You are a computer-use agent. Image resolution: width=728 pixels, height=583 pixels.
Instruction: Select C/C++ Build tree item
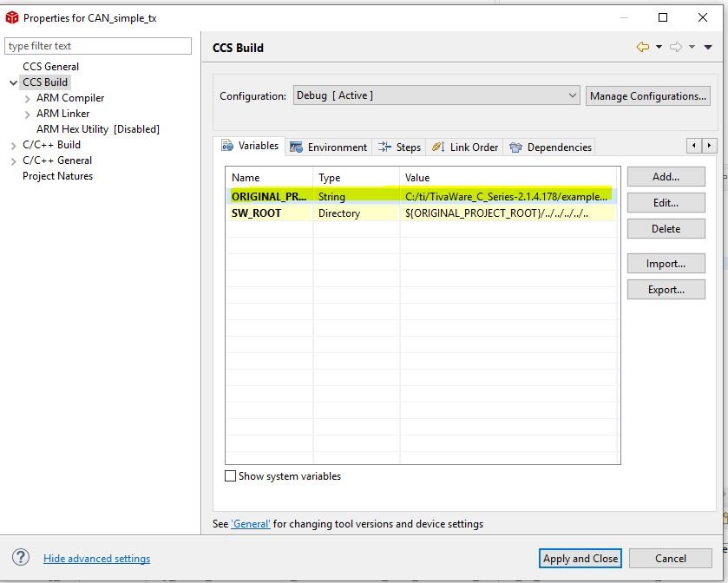(x=51, y=144)
